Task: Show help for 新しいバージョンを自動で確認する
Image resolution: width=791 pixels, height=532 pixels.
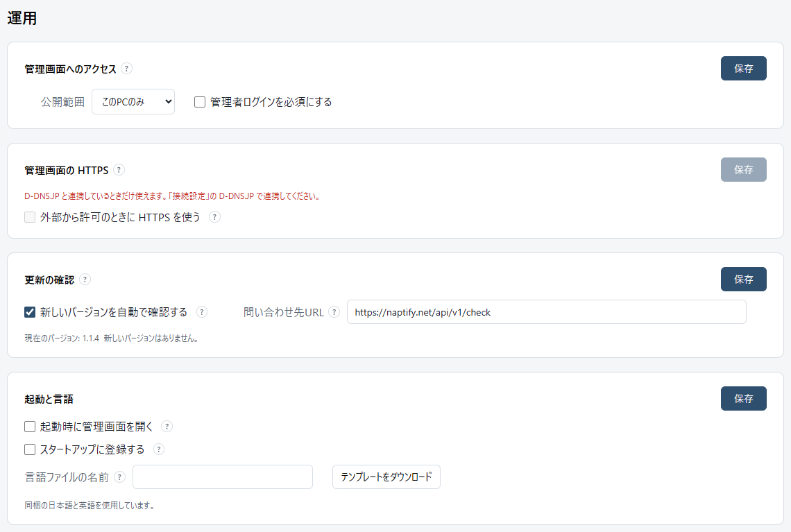Action: coord(202,312)
